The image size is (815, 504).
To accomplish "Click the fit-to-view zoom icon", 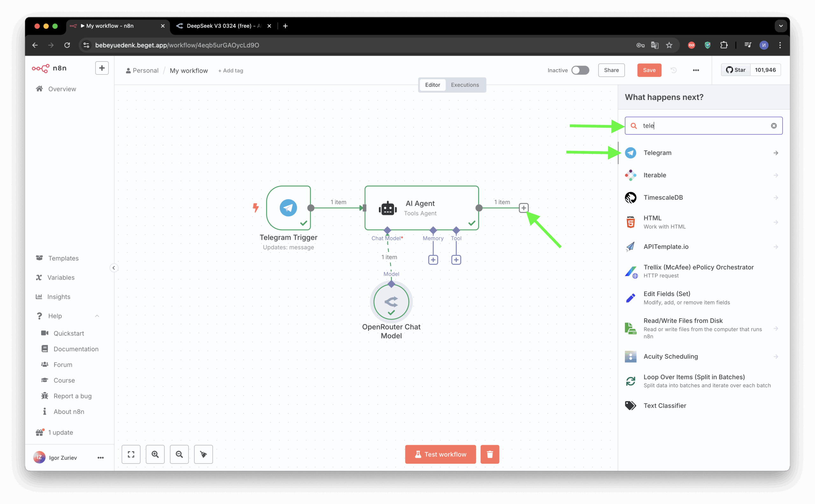I will (131, 454).
